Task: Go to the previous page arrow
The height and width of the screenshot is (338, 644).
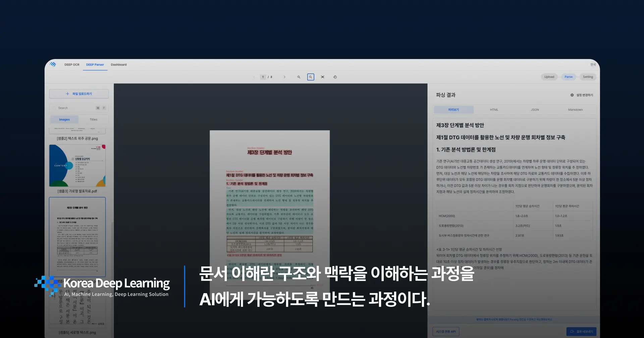Action: point(254,77)
